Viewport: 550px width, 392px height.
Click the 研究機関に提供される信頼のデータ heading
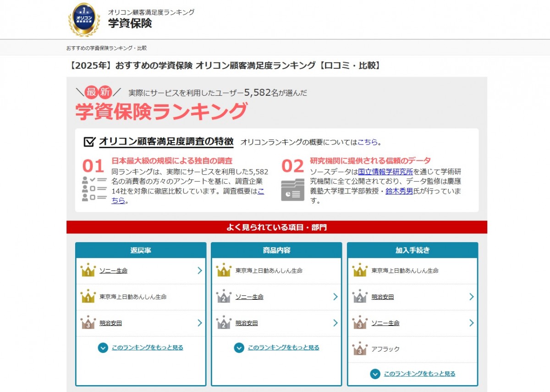pos(370,160)
